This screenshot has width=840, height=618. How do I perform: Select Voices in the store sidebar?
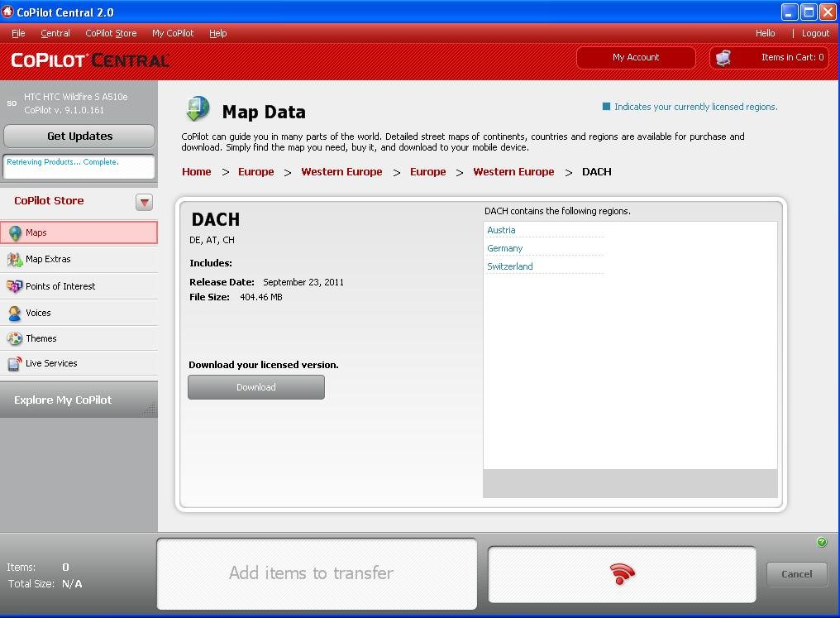[x=79, y=313]
